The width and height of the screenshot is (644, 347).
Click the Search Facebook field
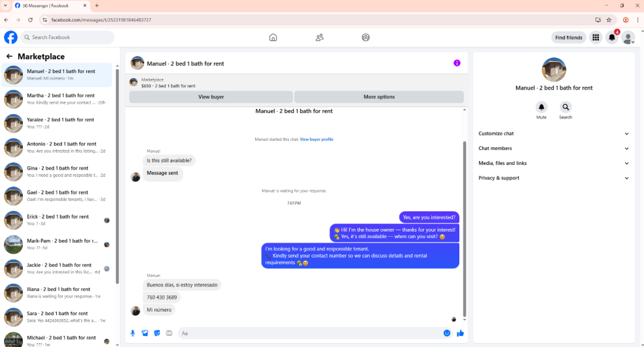point(67,37)
